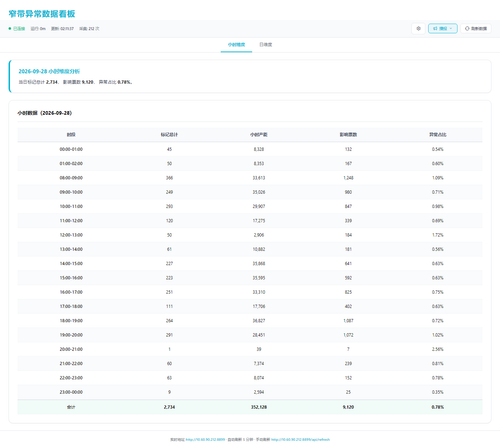Select the 11:00-12:00 time slot cell
500x448 pixels.
(x=71, y=221)
